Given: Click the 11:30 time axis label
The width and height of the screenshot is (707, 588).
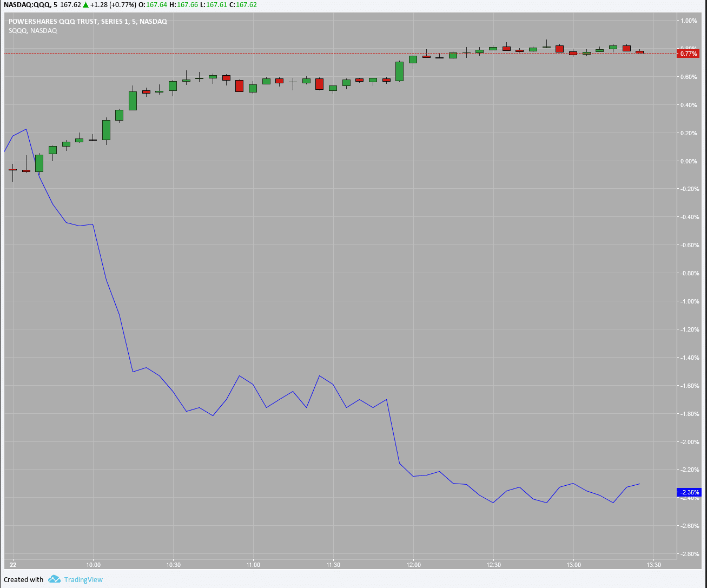Looking at the screenshot, I should (x=333, y=565).
